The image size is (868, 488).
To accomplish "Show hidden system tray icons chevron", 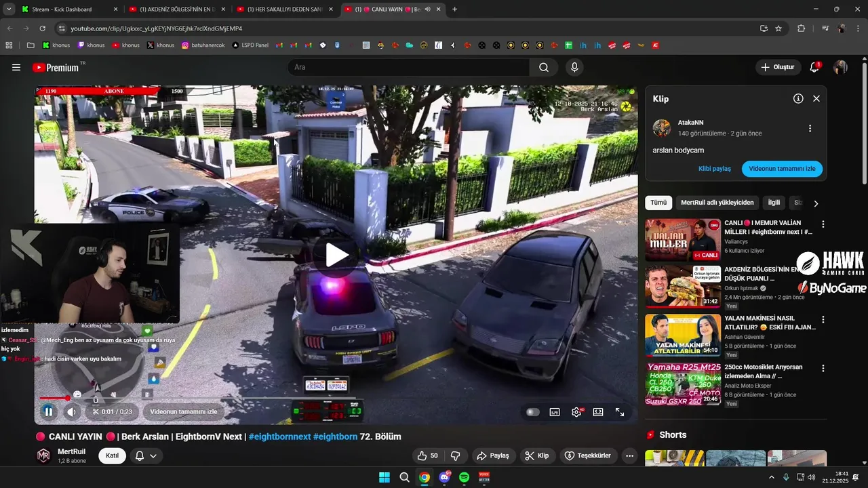I will click(x=771, y=477).
